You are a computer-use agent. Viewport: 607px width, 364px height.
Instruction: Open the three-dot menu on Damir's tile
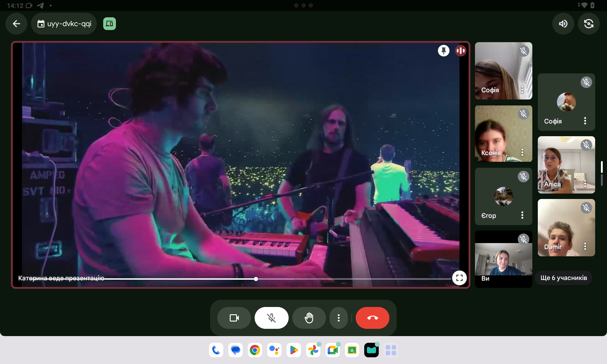click(585, 246)
